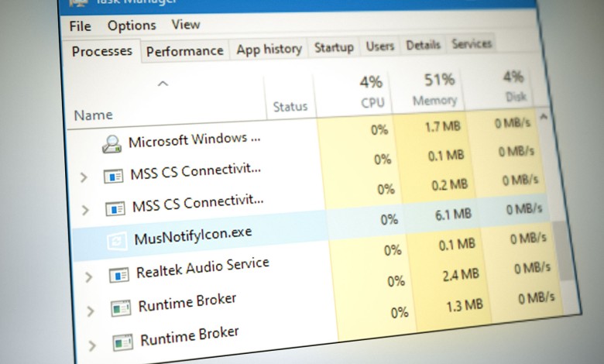Click the last Runtime Broker icon

coord(123,343)
